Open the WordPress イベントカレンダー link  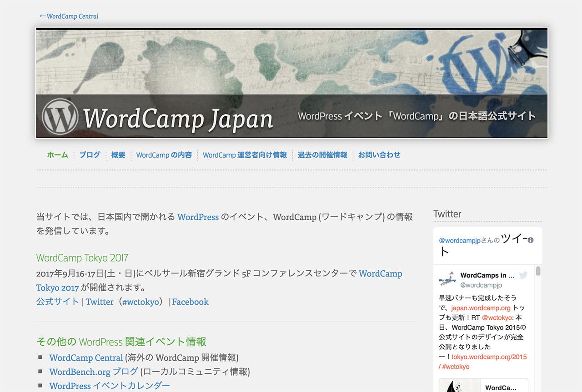coord(110,386)
